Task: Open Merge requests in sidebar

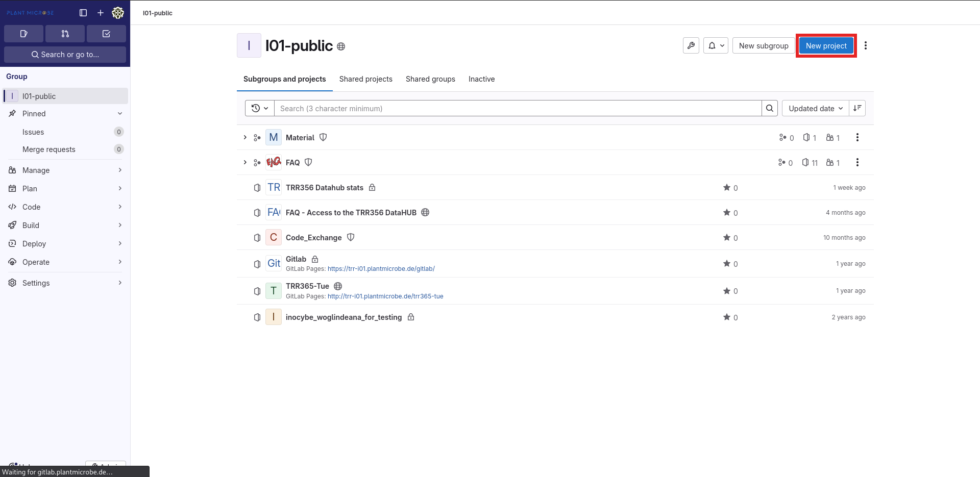Action: (x=65, y=149)
